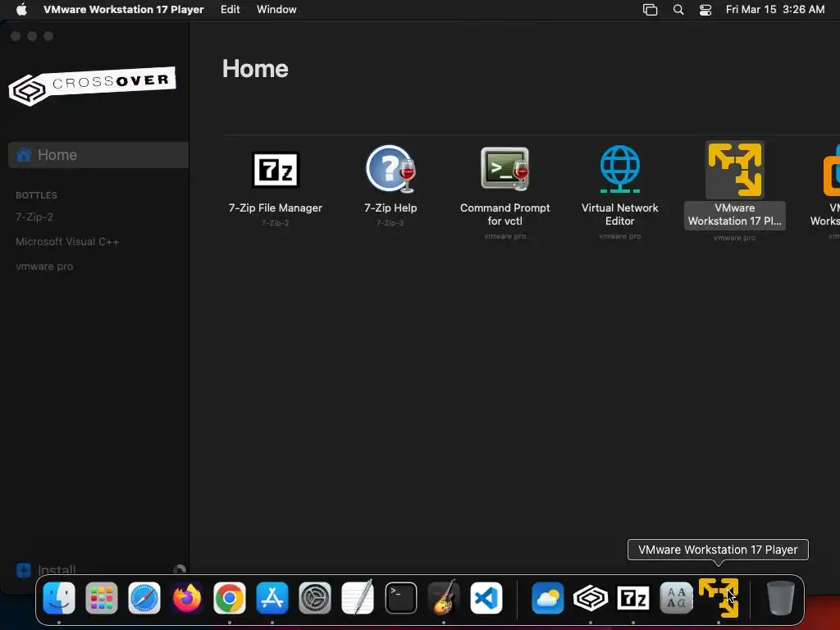Open Launchpad from the Dock
Viewport: 840px width, 630px height.
point(102,598)
